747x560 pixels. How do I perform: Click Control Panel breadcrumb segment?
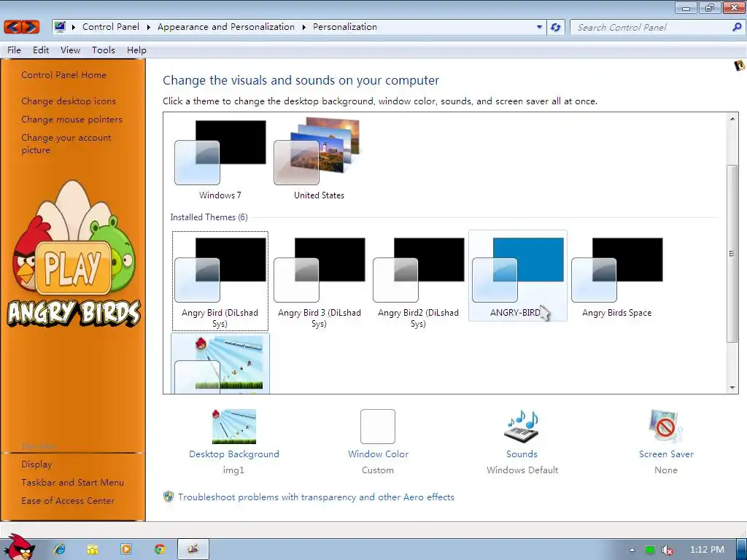click(x=111, y=27)
